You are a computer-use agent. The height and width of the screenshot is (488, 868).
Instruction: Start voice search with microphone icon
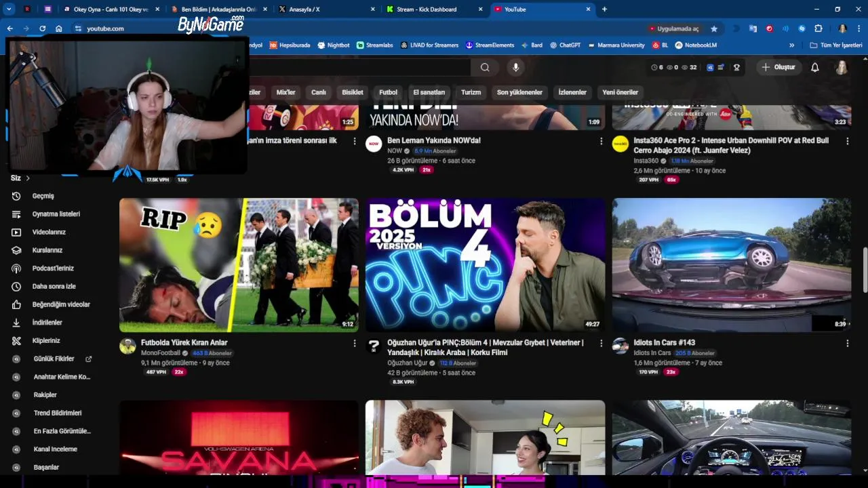[515, 67]
